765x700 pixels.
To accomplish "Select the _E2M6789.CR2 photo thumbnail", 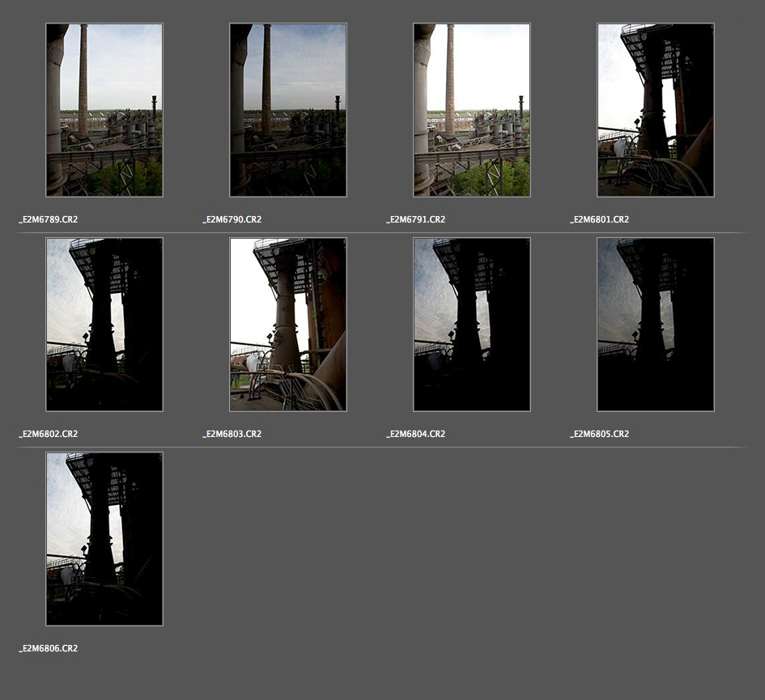I will coord(104,110).
